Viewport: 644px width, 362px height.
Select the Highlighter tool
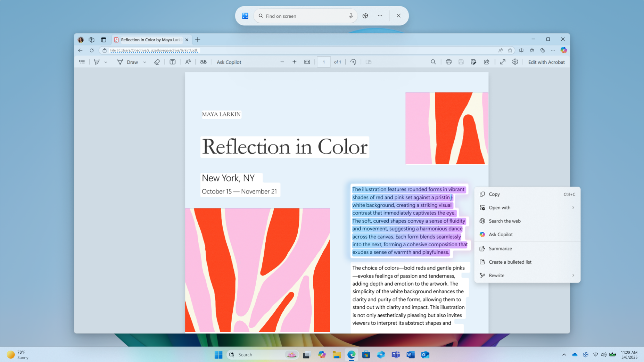pyautogui.click(x=97, y=62)
